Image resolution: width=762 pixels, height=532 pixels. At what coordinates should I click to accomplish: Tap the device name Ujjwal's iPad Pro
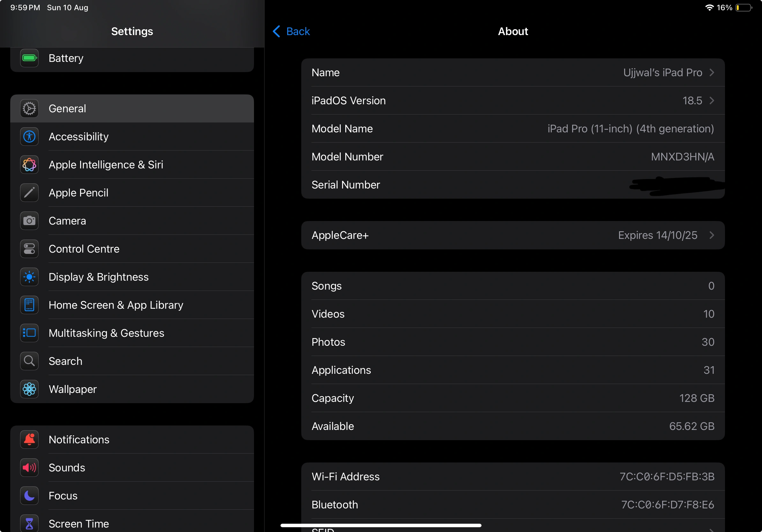tap(662, 73)
